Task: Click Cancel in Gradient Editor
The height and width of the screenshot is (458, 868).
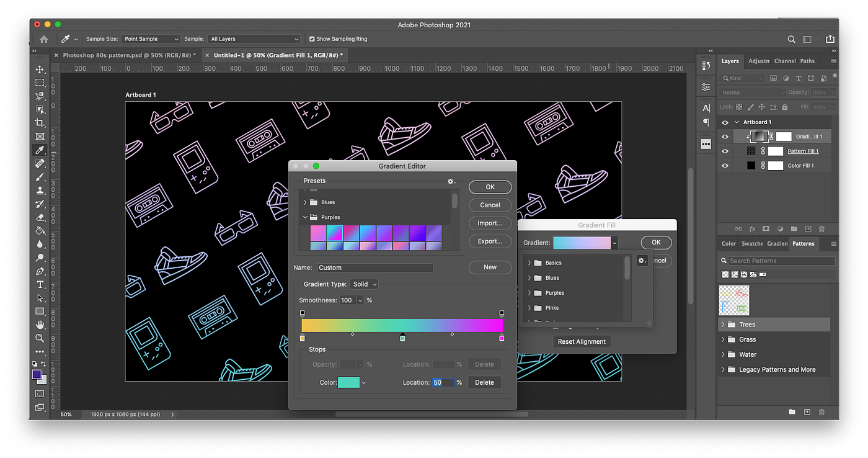Action: [490, 205]
